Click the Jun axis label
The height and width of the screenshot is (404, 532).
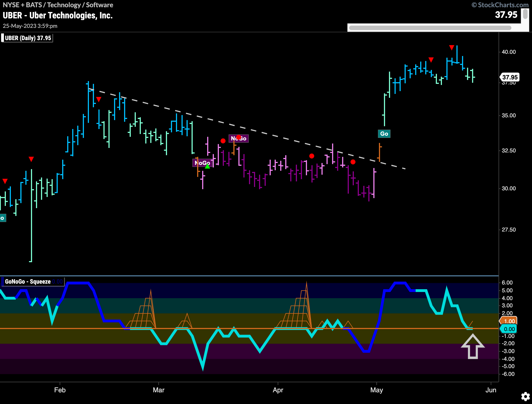point(491,390)
